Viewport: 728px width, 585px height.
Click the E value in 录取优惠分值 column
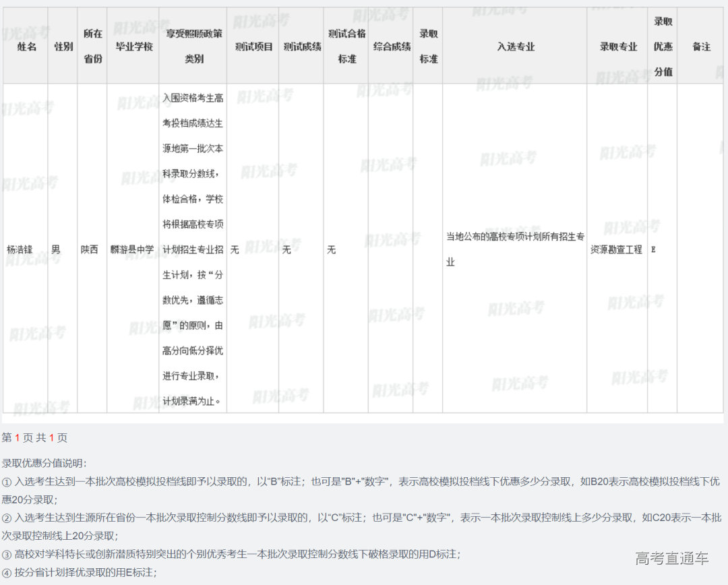653,249
